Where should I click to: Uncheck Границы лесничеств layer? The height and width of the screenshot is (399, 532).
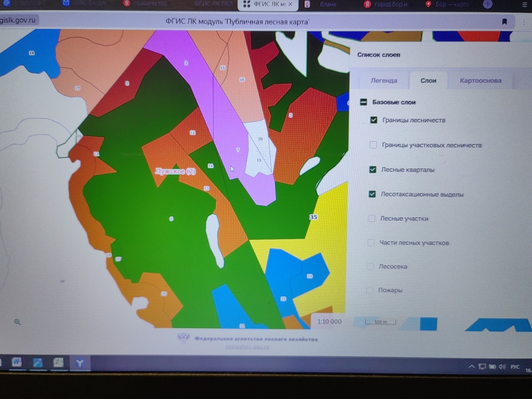374,120
